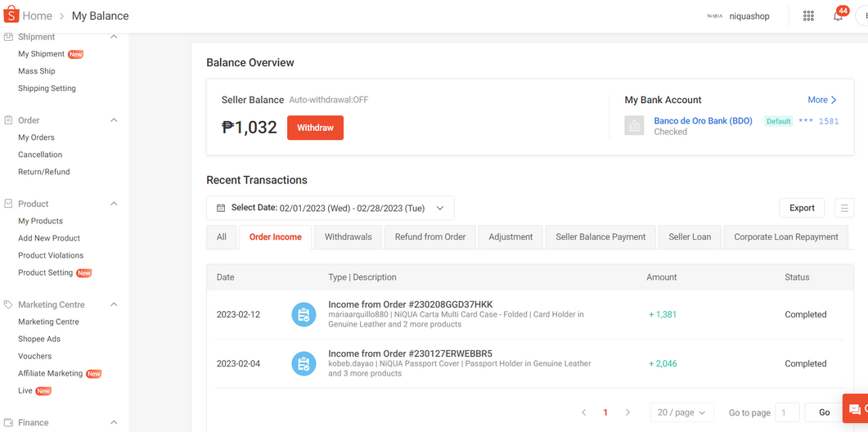Export the recent transactions
The image size is (868, 432).
[801, 208]
